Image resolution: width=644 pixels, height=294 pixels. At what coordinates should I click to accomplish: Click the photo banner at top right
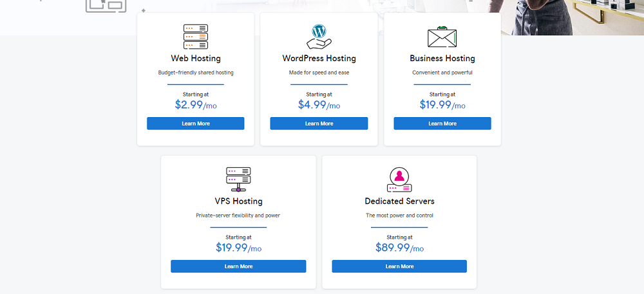click(x=573, y=16)
